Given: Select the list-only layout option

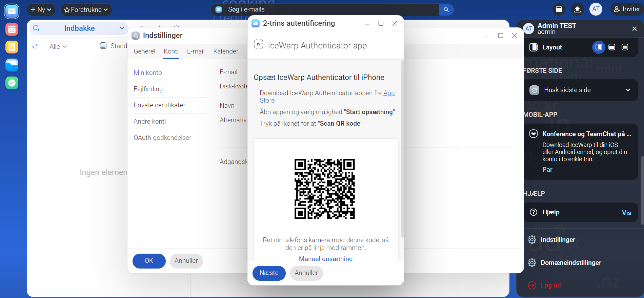Looking at the screenshot, I should click(625, 47).
